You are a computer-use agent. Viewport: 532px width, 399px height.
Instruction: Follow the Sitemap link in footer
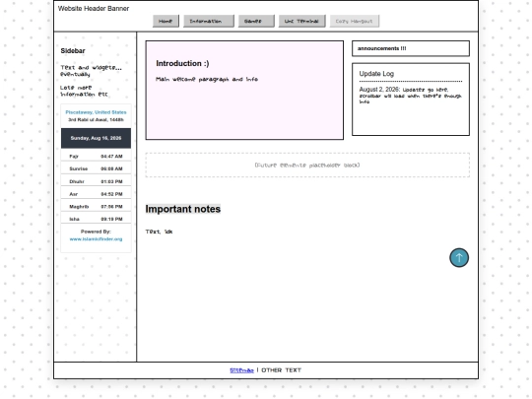pos(241,370)
